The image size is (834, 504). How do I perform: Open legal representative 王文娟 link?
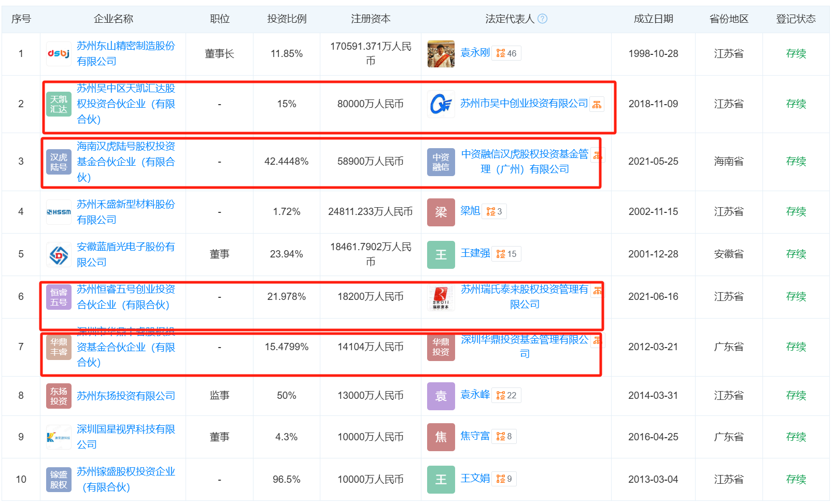475,479
